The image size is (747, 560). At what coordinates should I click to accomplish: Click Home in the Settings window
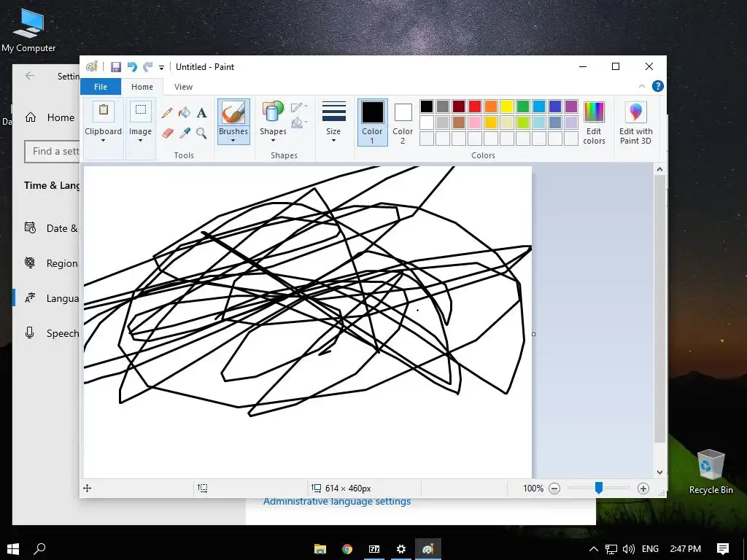(50, 117)
